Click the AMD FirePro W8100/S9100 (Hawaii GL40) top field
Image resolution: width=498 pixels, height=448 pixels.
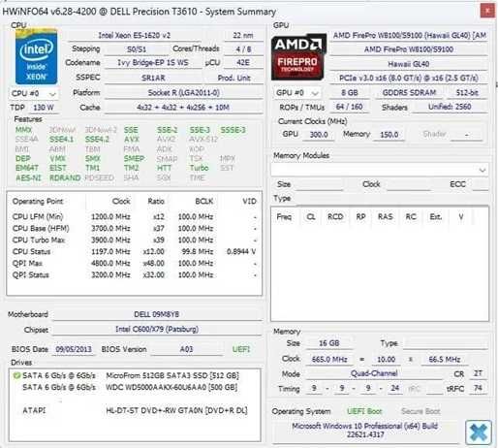(x=409, y=35)
